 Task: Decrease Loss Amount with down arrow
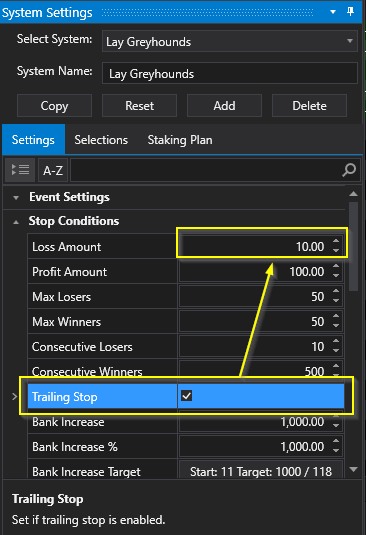tap(336, 250)
